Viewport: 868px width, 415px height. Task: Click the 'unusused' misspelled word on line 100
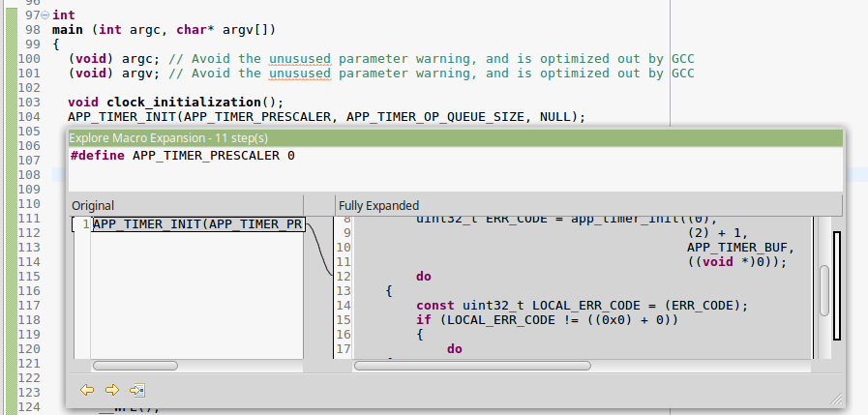point(300,59)
